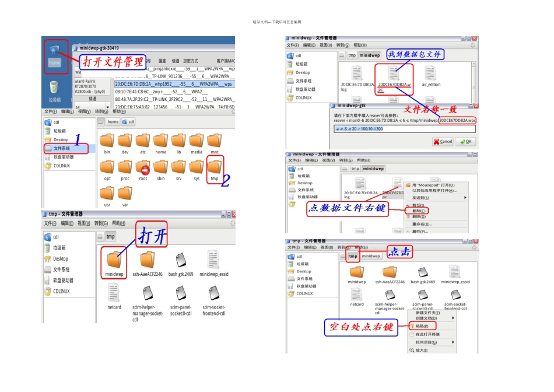Choose 粘贴(P) in the context menu
Screen dimensions: 554x392
point(423,326)
